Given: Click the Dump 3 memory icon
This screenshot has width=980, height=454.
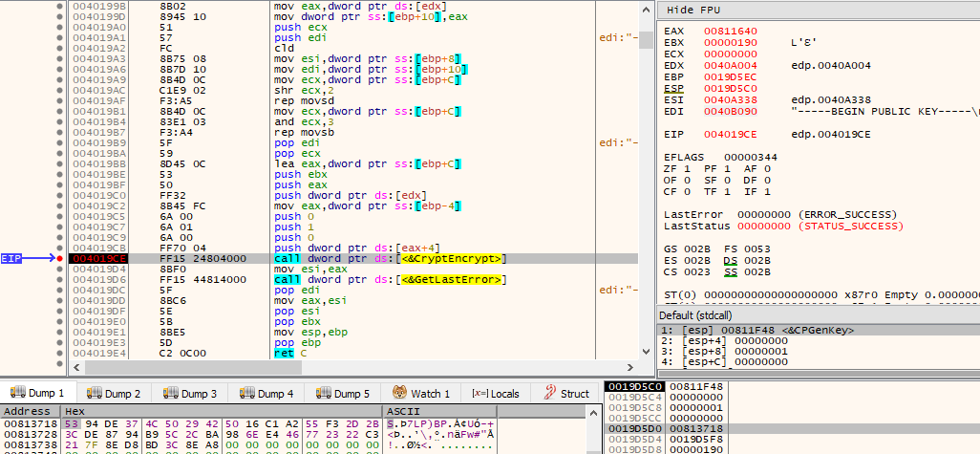Looking at the screenshot, I should (x=170, y=394).
